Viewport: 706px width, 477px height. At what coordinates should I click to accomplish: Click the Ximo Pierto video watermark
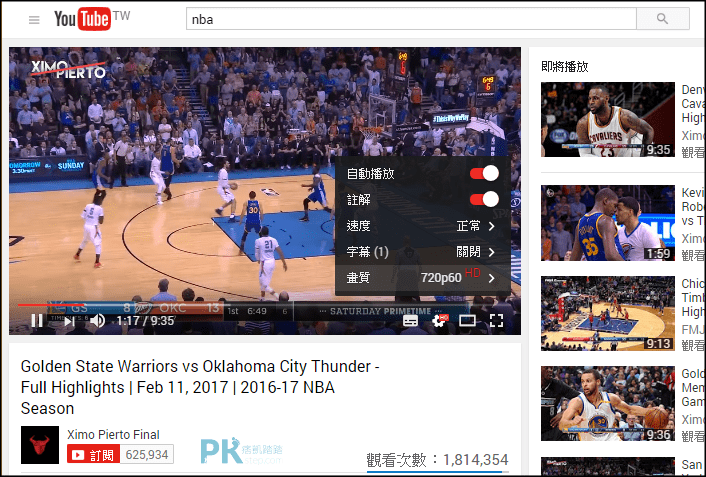tap(68, 70)
